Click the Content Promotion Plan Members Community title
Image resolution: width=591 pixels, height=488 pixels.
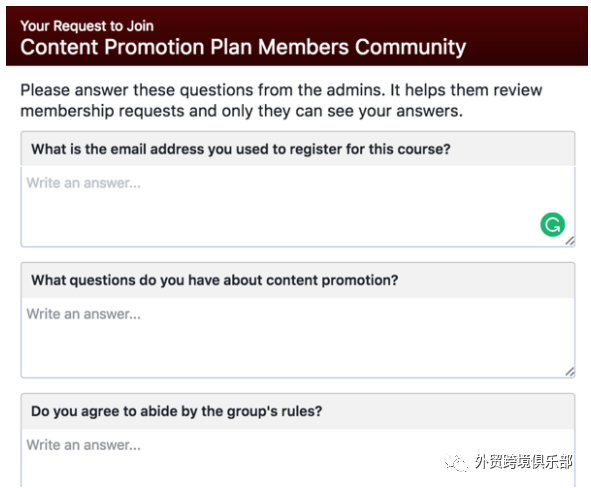[243, 47]
